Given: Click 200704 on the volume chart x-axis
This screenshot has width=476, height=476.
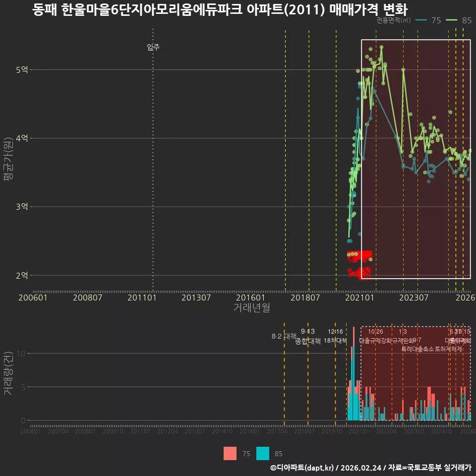Looking at the screenshot, I should 58,431.
